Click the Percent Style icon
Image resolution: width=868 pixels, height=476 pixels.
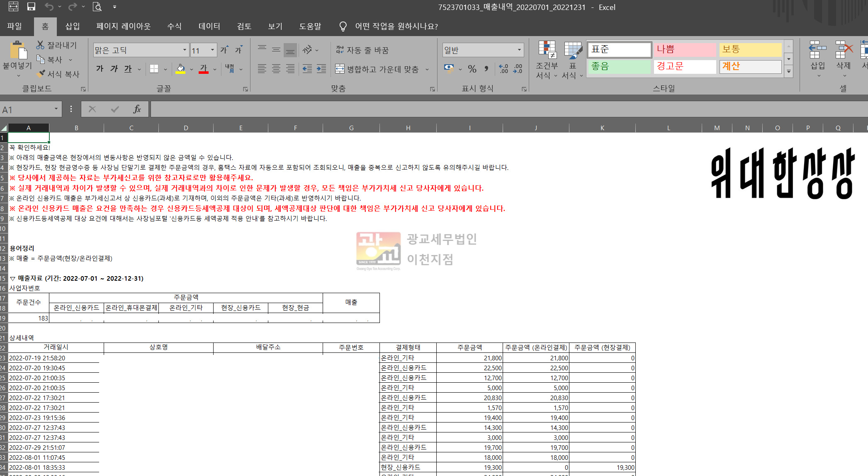pos(472,69)
